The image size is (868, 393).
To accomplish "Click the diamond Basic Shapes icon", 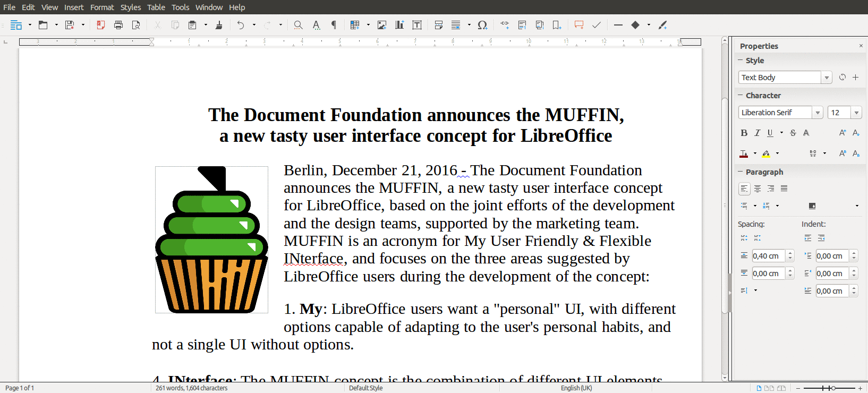I will pos(635,25).
